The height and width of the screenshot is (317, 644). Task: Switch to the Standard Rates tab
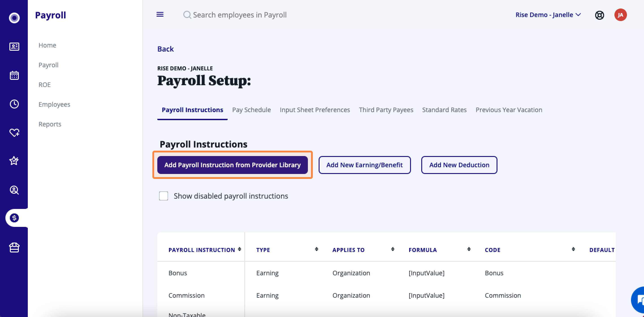(x=444, y=110)
